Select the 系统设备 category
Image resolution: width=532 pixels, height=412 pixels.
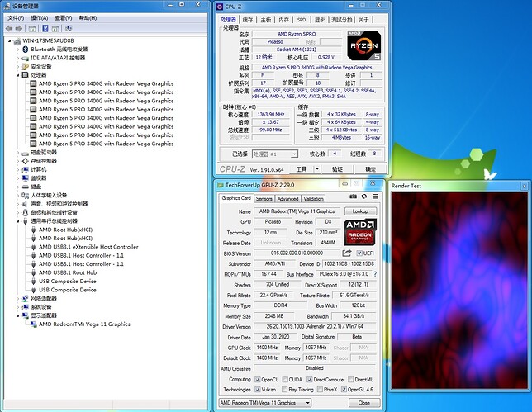41,307
